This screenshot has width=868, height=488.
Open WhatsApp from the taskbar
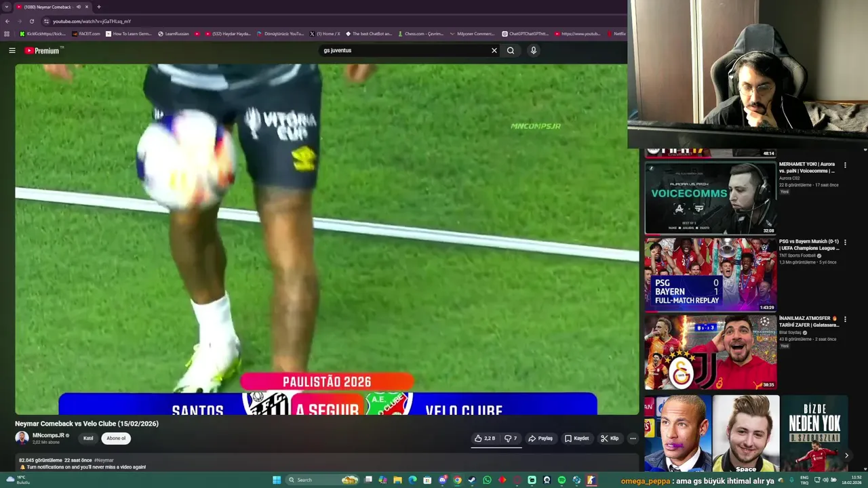point(487,480)
